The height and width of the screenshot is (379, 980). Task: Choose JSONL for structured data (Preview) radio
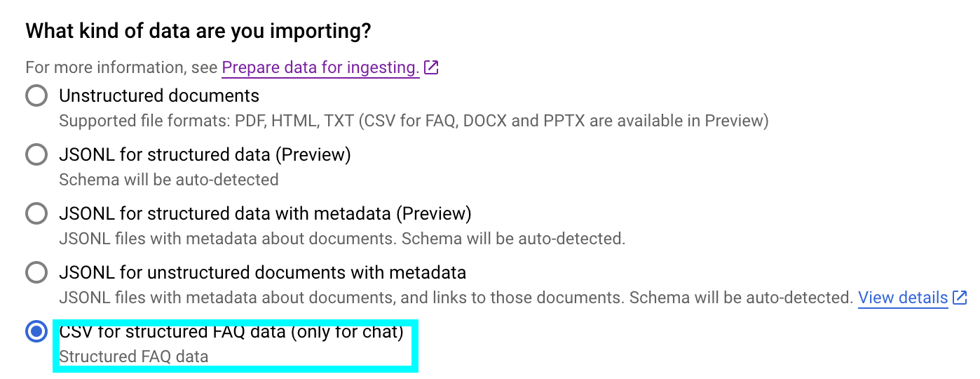coord(36,154)
